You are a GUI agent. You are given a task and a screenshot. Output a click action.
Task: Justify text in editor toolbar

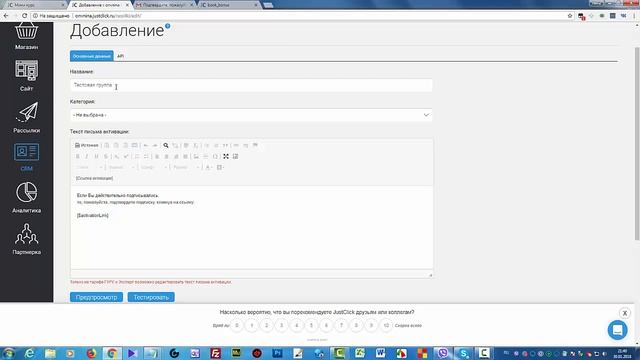(x=185, y=156)
